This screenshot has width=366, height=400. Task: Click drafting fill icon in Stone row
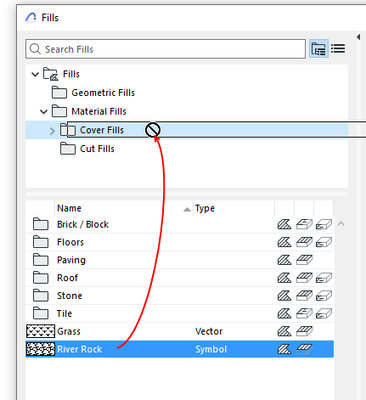(x=284, y=296)
